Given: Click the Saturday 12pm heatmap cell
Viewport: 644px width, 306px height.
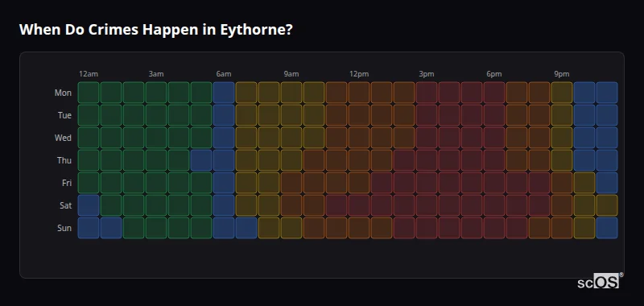Looking at the screenshot, I should click(x=359, y=205).
